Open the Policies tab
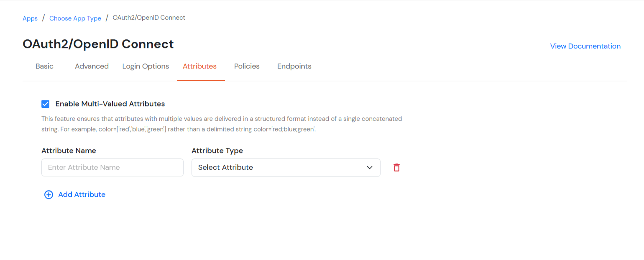 [x=247, y=66]
